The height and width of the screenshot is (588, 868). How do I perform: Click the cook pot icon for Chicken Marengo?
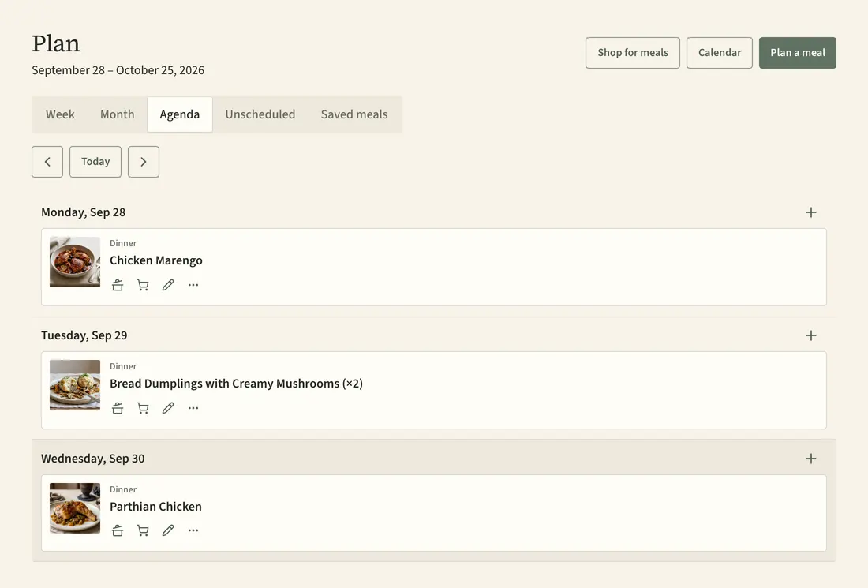point(118,285)
